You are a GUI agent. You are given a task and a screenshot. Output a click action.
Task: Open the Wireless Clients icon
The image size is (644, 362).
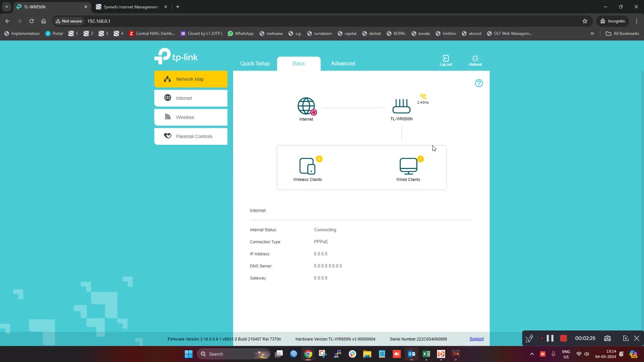point(307,166)
